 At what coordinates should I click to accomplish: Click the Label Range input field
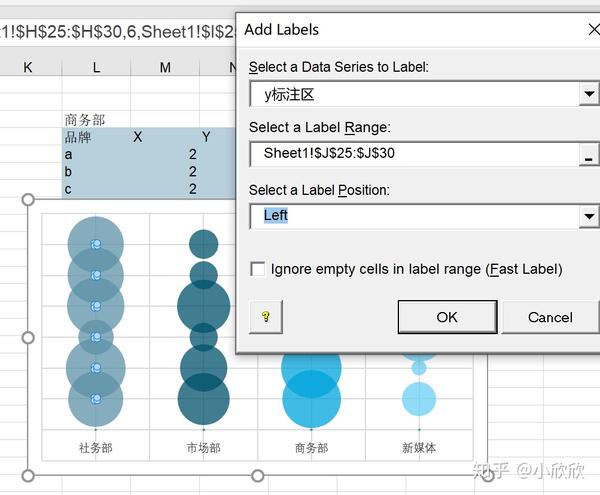414,154
